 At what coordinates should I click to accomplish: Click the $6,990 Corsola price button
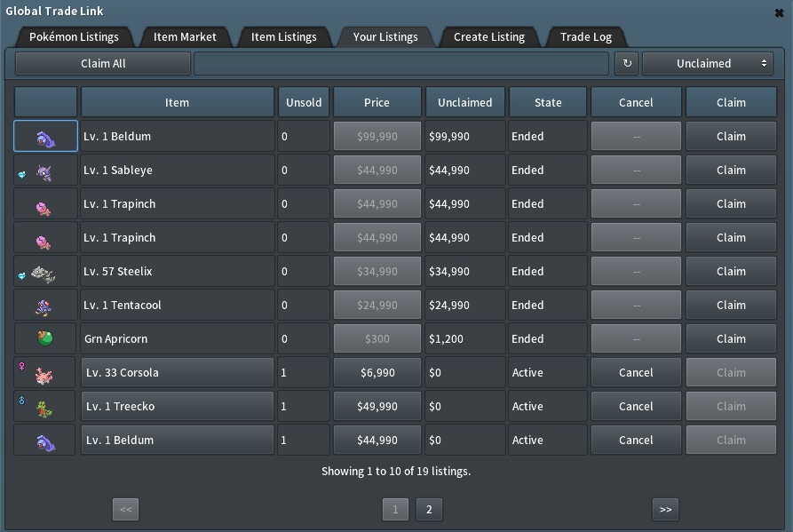pyautogui.click(x=377, y=373)
